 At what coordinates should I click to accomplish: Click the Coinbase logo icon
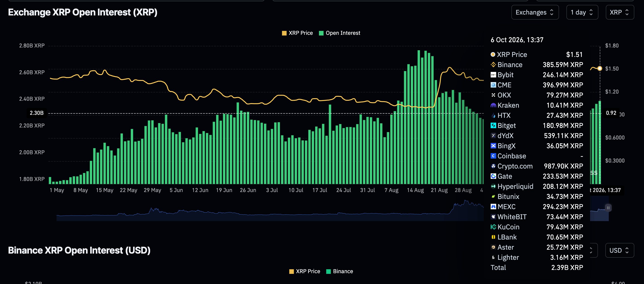[493, 156]
